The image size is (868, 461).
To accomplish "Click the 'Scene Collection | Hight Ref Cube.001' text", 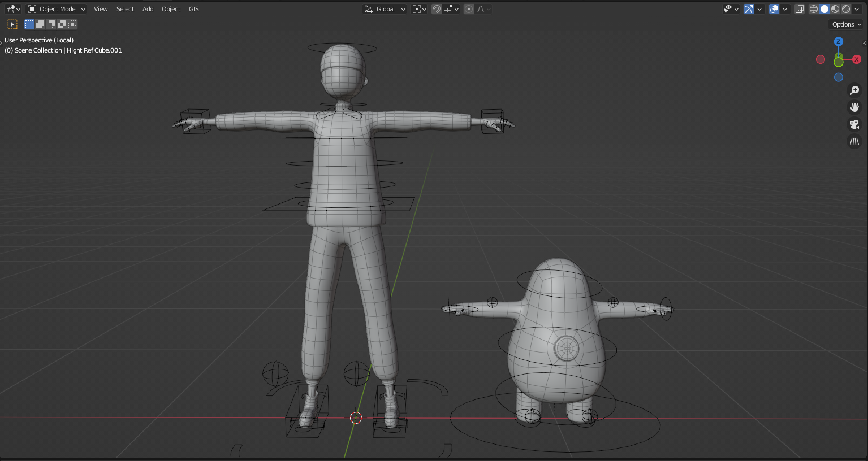I will click(68, 50).
